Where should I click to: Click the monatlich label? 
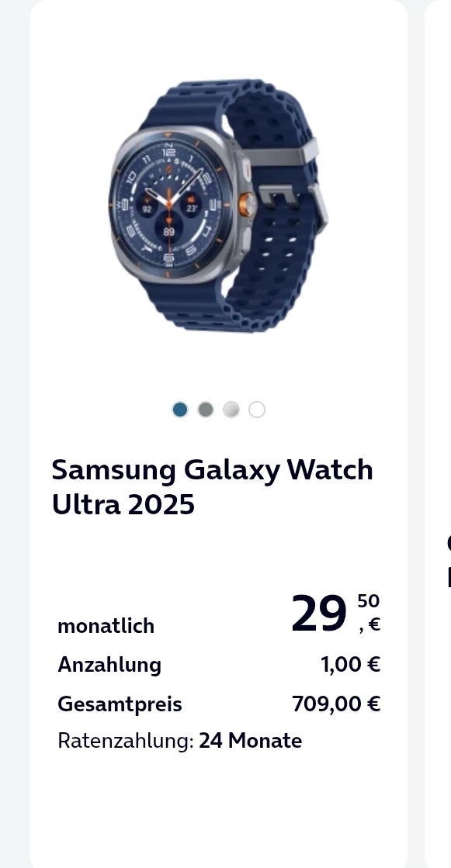[x=106, y=626]
